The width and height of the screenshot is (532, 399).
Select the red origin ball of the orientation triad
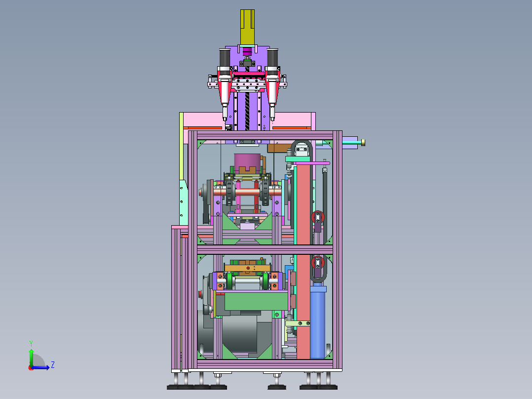point(31,368)
